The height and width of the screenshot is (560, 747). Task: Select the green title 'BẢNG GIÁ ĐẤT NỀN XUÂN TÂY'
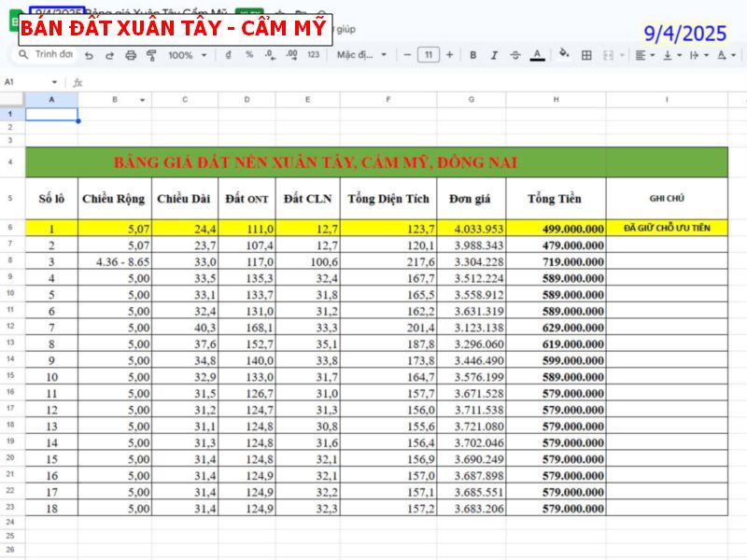316,162
